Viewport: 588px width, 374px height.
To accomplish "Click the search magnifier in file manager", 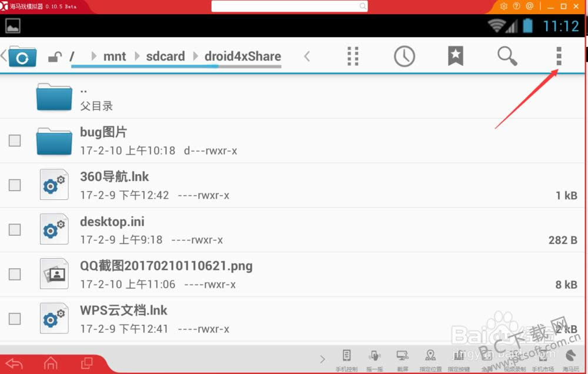I will point(507,56).
